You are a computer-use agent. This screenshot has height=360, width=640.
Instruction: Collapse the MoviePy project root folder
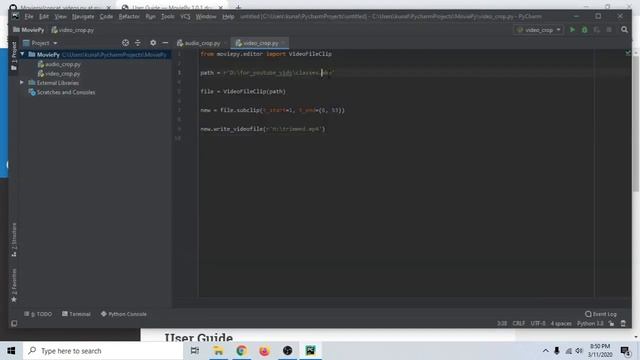22,54
